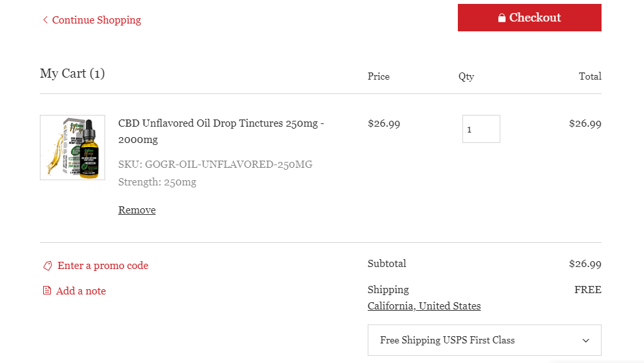This screenshot has width=644, height=363.
Task: Open the CBD tincture product thumbnail
Action: [72, 148]
